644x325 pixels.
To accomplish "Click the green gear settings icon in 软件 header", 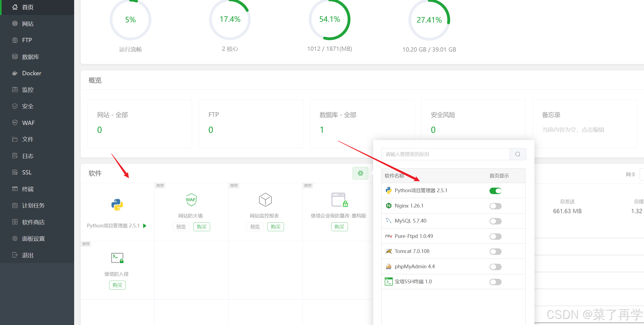I will pos(360,173).
